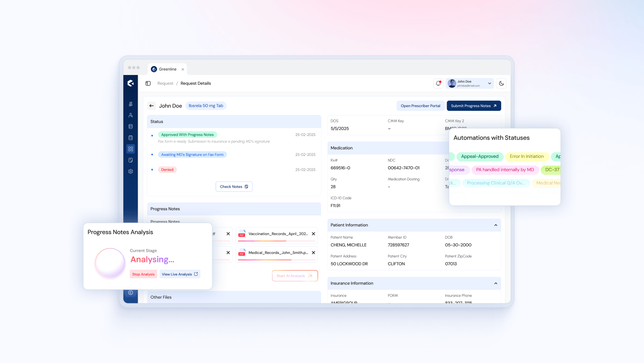The height and width of the screenshot is (363, 644).
Task: Click the Check Notes button
Action: click(x=234, y=186)
